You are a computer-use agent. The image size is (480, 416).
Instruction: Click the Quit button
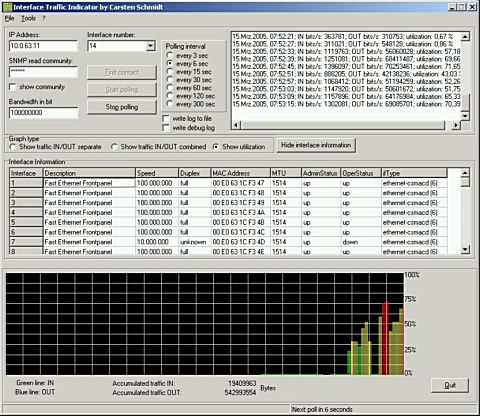[450, 385]
